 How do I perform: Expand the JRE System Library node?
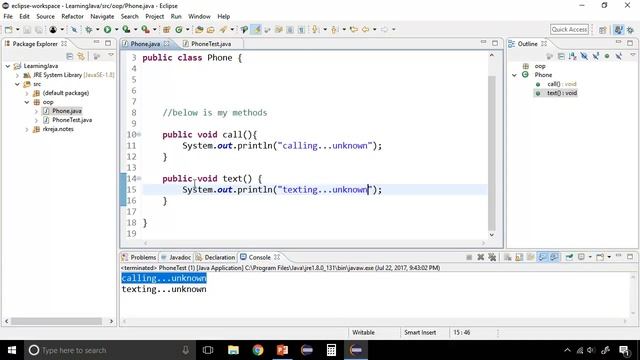click(x=17, y=75)
